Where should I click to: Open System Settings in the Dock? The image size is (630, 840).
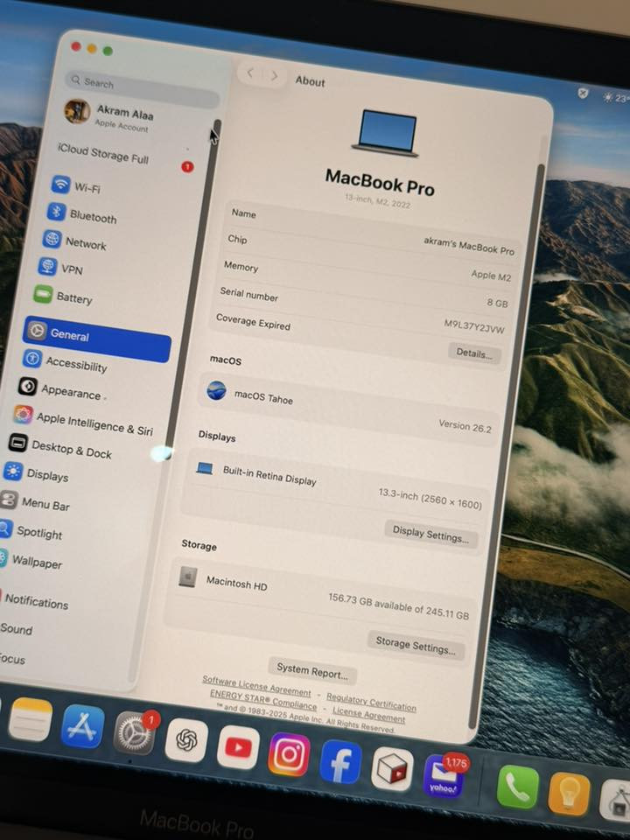tap(135, 733)
